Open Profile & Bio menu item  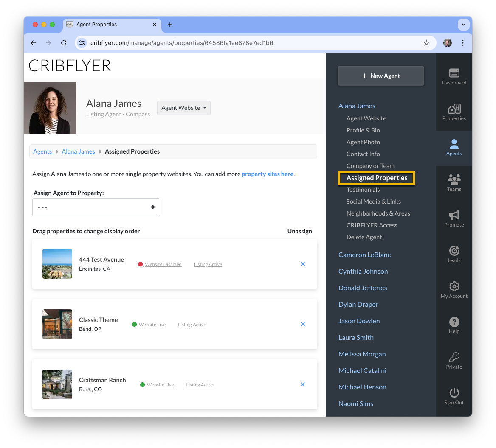(363, 130)
